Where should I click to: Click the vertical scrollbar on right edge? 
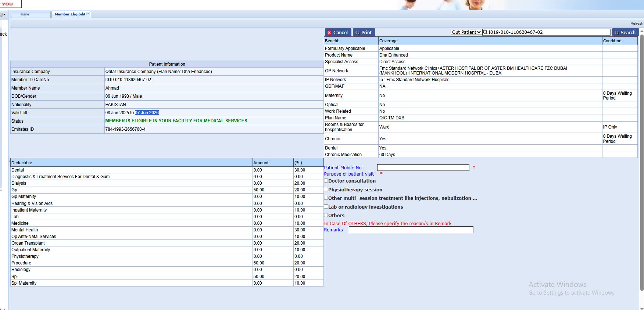point(642,162)
